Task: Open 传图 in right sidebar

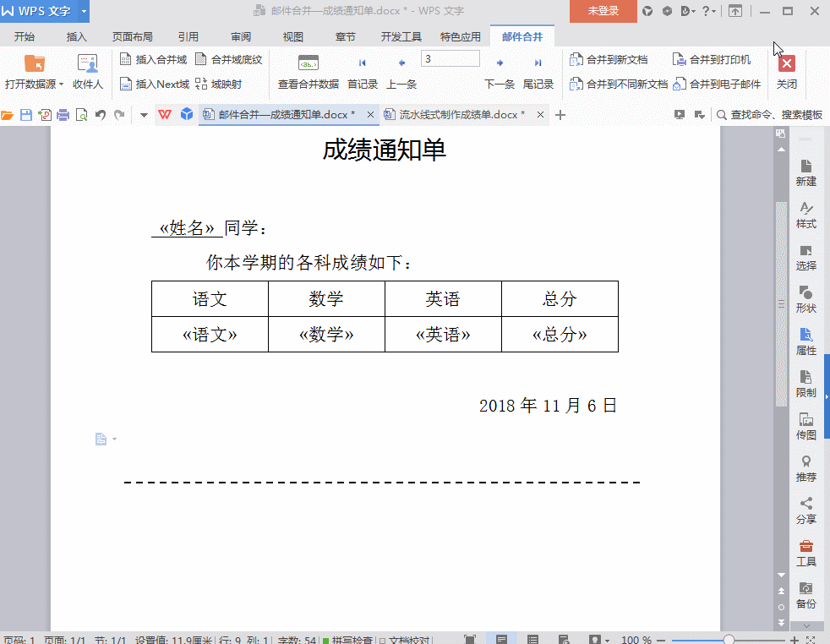Action: 806,427
